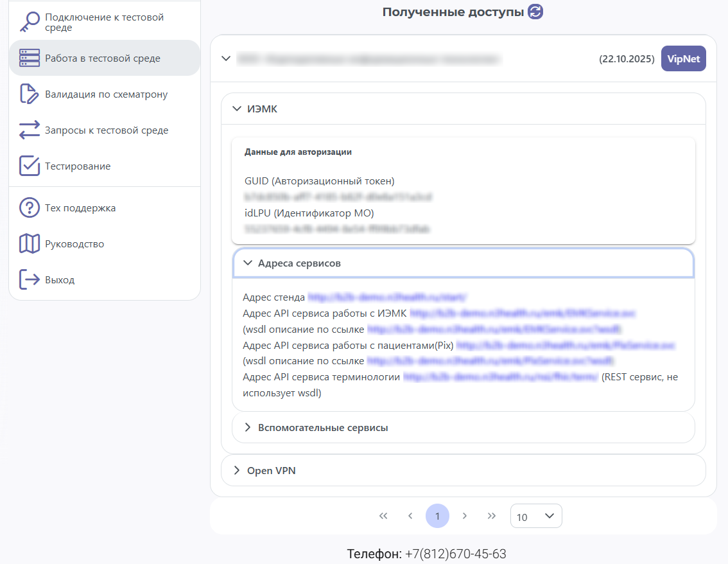728x564 pixels.
Task: Open the ИЭМК API service address link
Action: click(523, 313)
